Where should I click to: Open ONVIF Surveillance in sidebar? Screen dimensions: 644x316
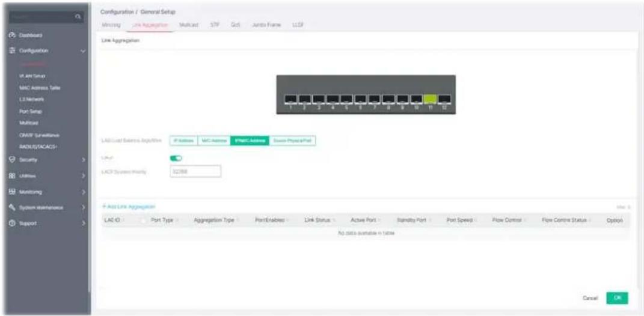point(39,135)
